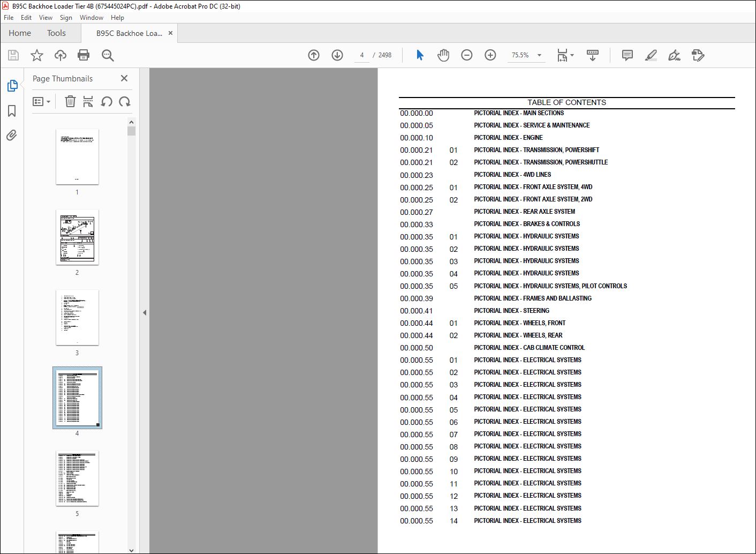Click 'PICTORIAL INDEX - TRANSMISSION, POWERSHUTTLE' entry
Viewport: 756px width, 554px height.
point(541,162)
